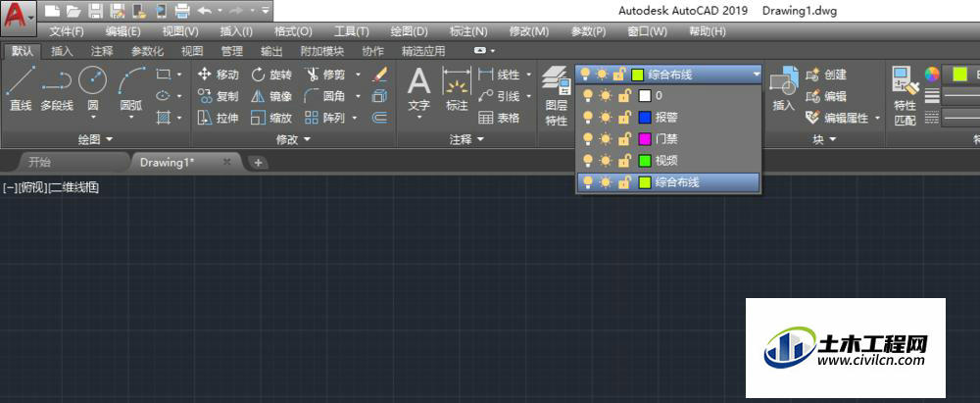
Task: Click the Explode box icon
Action: [x=379, y=96]
